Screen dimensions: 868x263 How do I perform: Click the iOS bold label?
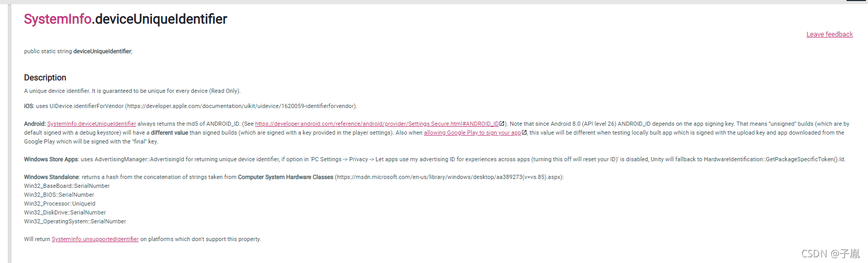pos(29,106)
